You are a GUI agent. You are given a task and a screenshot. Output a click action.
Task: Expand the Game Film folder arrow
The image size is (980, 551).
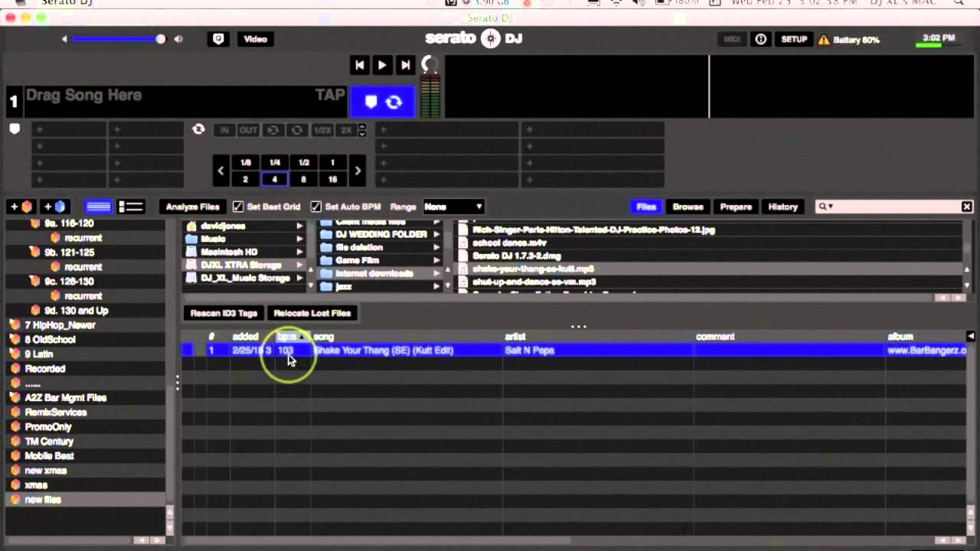436,260
